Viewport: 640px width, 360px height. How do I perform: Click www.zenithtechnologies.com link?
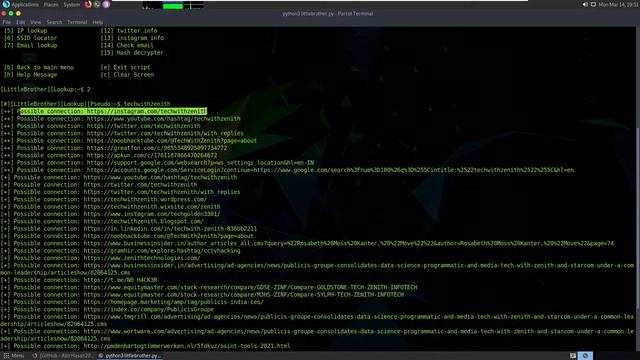142,258
